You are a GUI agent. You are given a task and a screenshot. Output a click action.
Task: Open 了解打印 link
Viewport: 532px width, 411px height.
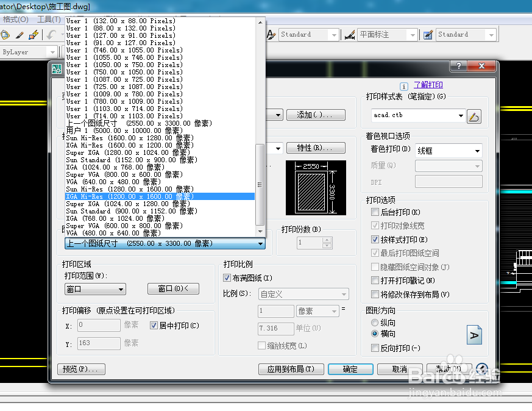click(x=428, y=85)
